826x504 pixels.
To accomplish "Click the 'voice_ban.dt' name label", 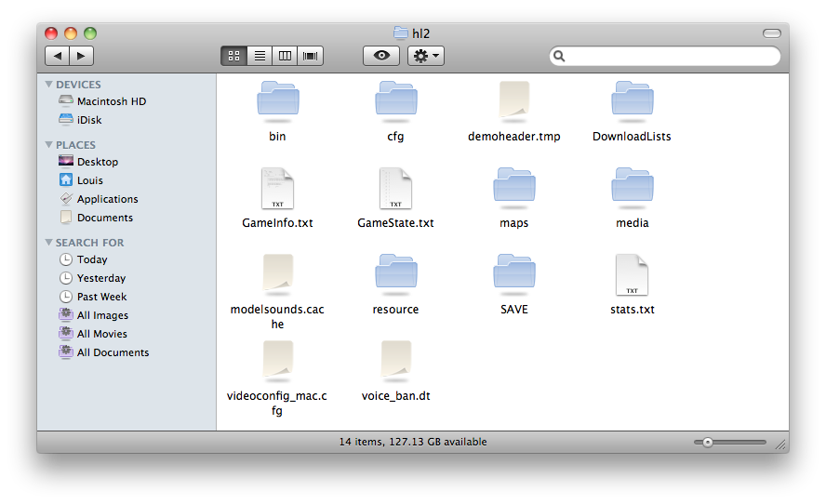I will tap(395, 396).
